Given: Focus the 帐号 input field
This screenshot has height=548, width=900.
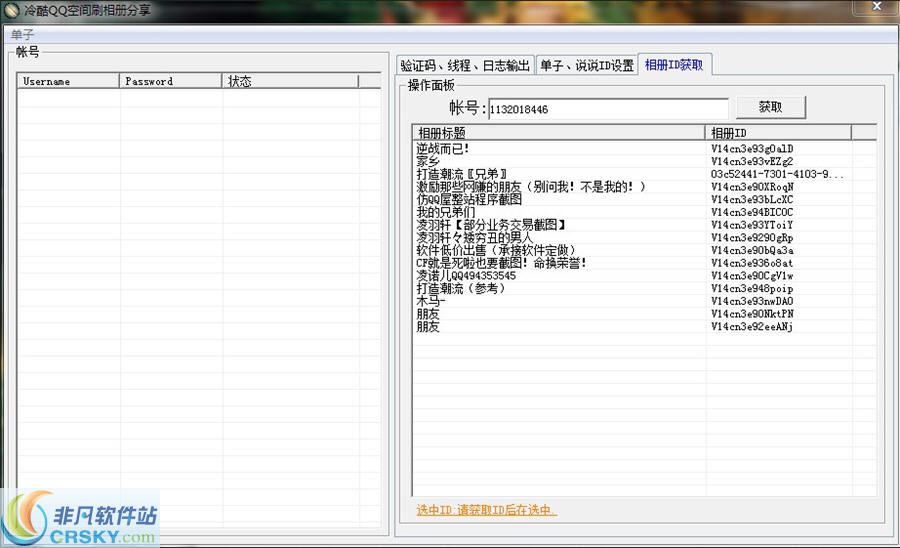Looking at the screenshot, I should coord(608,109).
